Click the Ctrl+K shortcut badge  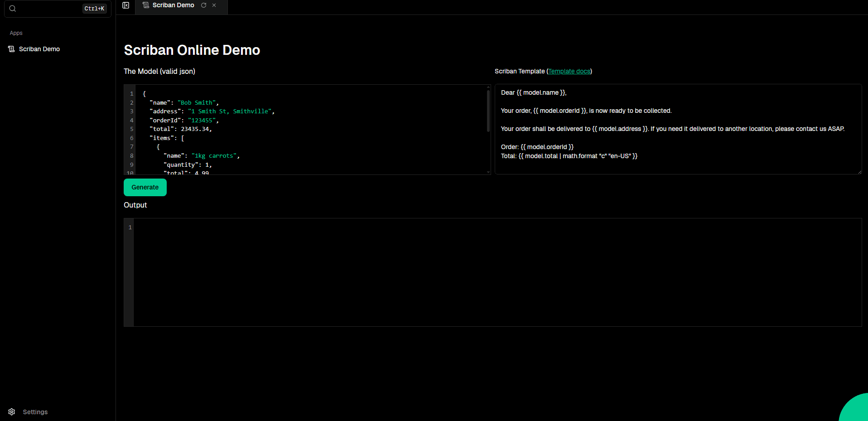94,9
